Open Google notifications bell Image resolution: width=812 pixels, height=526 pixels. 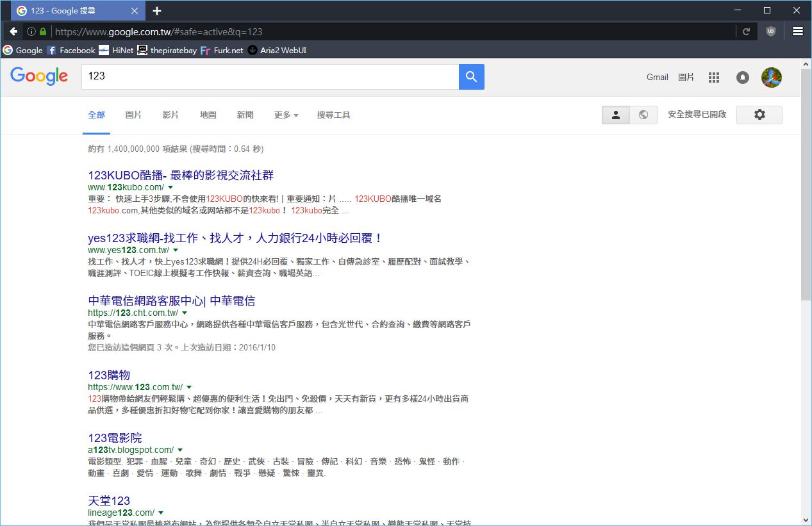tap(742, 78)
